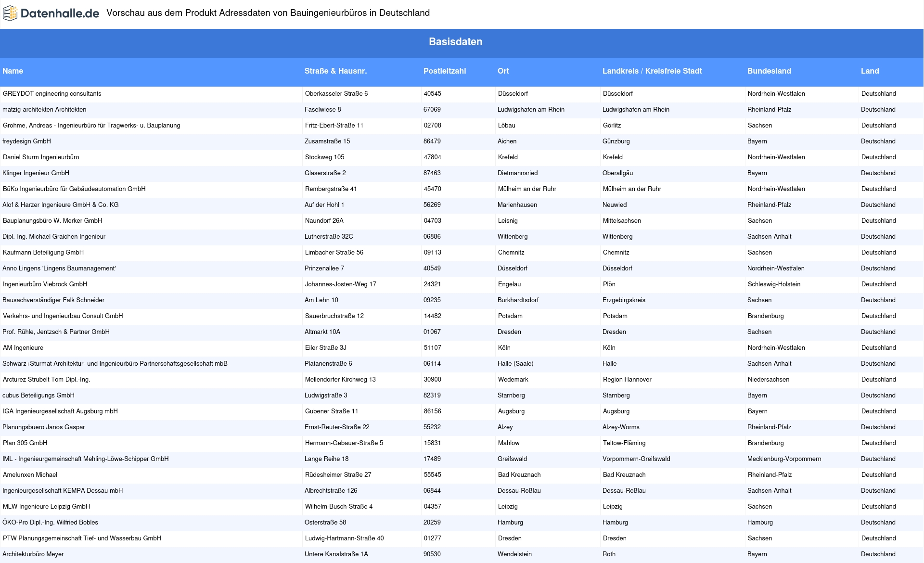This screenshot has height=563, width=924.
Task: Click IGA Ingenieurgesellschaft Augsburg mbH
Action: [60, 411]
